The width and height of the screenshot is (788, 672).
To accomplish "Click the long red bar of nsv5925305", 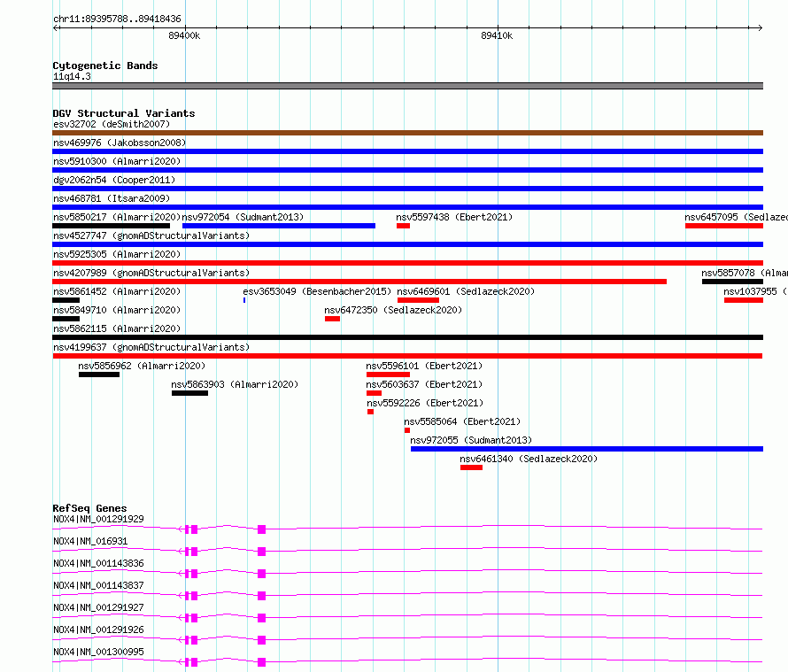I will click(x=407, y=263).
